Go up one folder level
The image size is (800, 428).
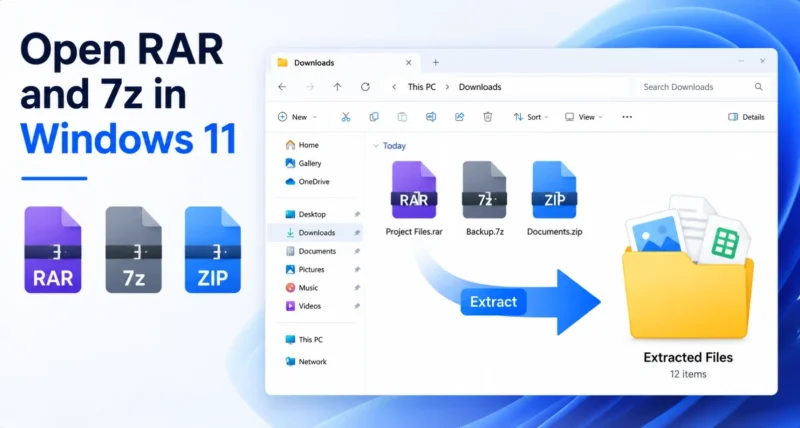pos(337,87)
